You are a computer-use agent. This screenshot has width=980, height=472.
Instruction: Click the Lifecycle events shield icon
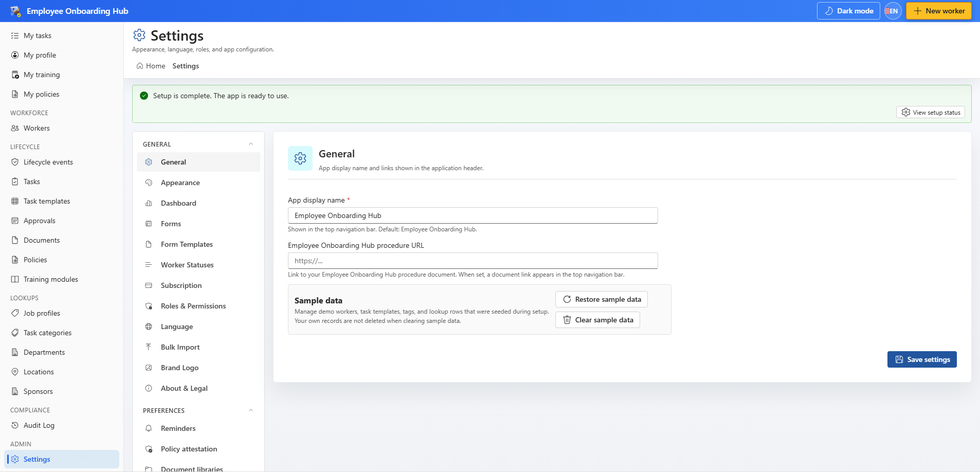pos(15,162)
